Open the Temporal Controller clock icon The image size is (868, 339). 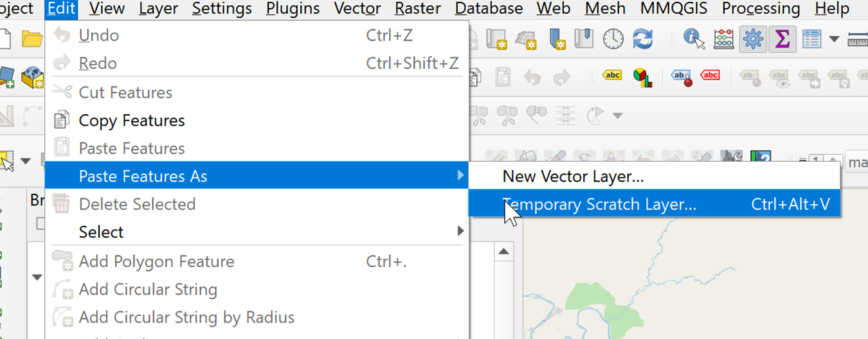(613, 39)
